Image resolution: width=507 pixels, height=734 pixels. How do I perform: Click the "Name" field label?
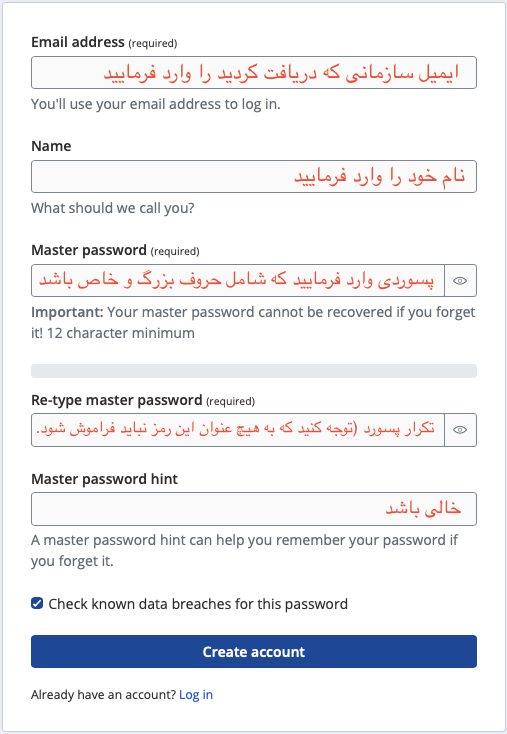[51, 146]
